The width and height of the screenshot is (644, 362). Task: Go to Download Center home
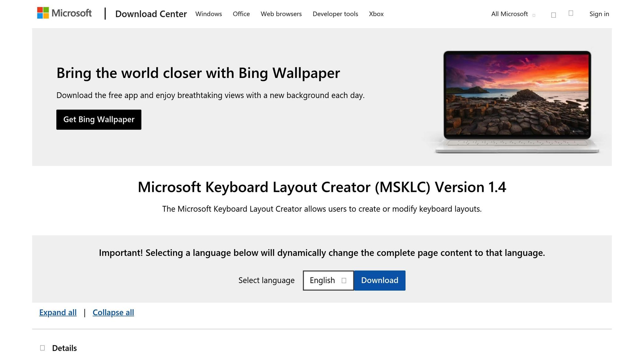(151, 14)
